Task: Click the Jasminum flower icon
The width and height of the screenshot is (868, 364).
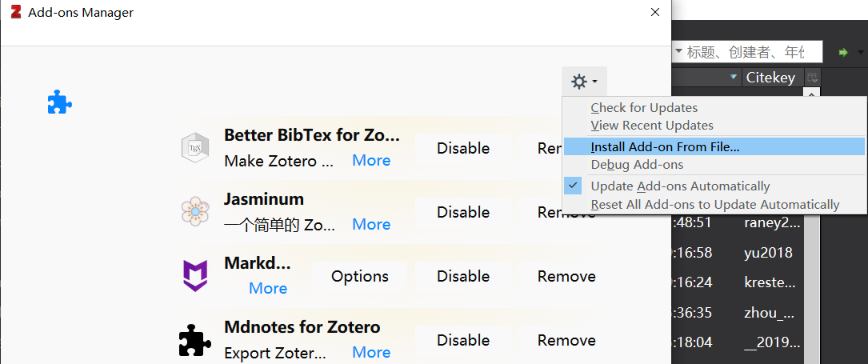Action: 195,212
